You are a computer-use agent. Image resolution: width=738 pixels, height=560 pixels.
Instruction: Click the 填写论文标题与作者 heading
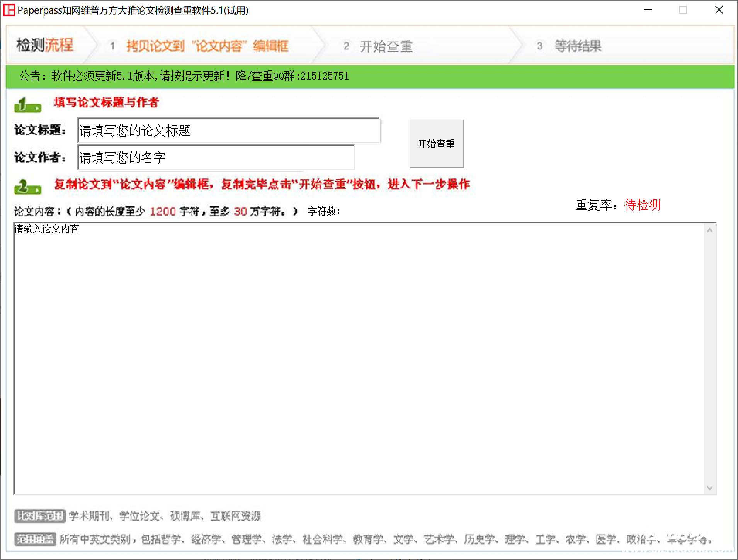tap(106, 102)
